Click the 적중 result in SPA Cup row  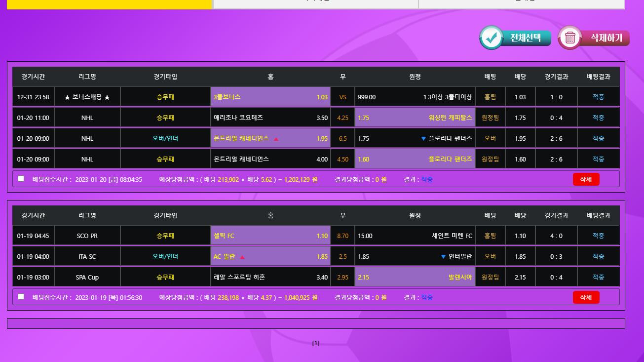click(x=598, y=278)
